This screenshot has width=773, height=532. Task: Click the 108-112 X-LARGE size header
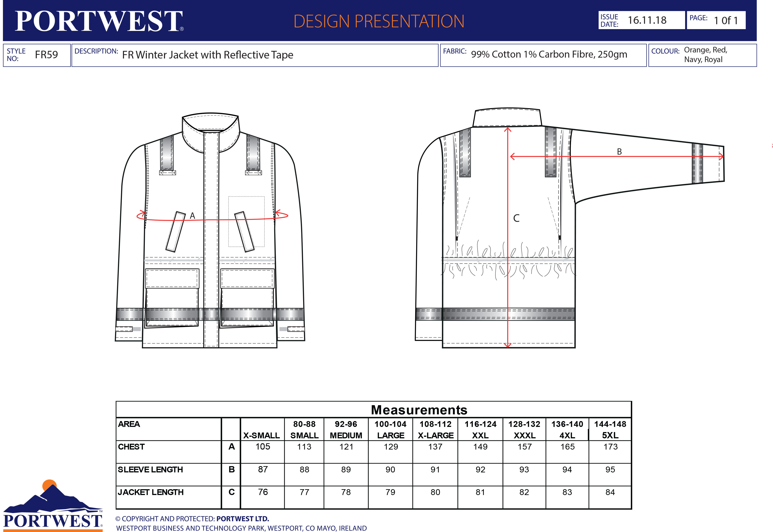pos(436,430)
